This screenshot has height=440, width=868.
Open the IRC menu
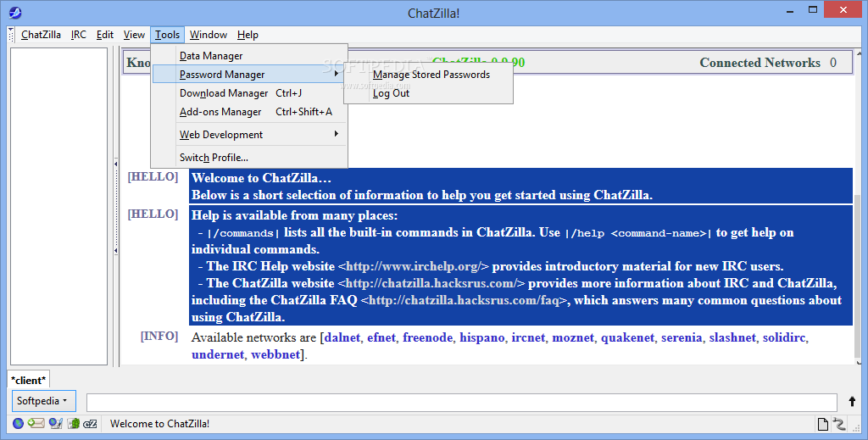click(x=79, y=35)
